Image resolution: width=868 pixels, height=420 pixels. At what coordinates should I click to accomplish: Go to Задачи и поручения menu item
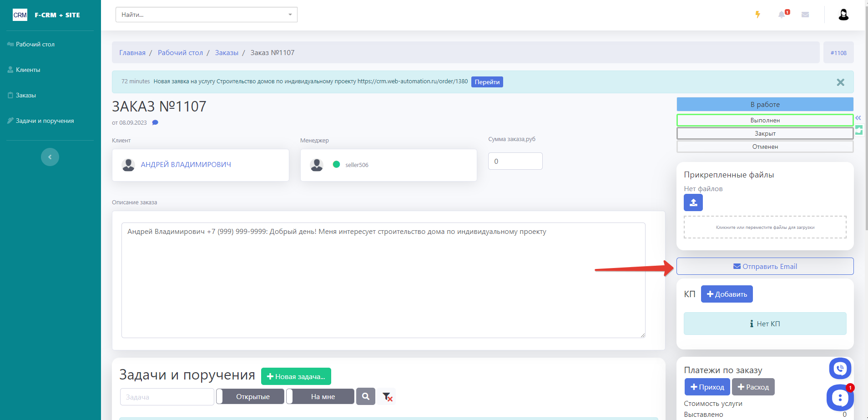(45, 121)
